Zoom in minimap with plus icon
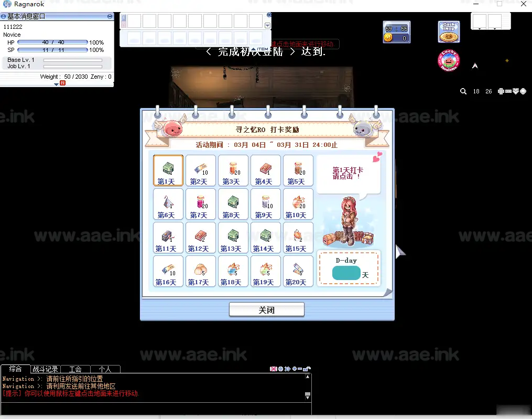Screen dimensions: 532x419 501,91
